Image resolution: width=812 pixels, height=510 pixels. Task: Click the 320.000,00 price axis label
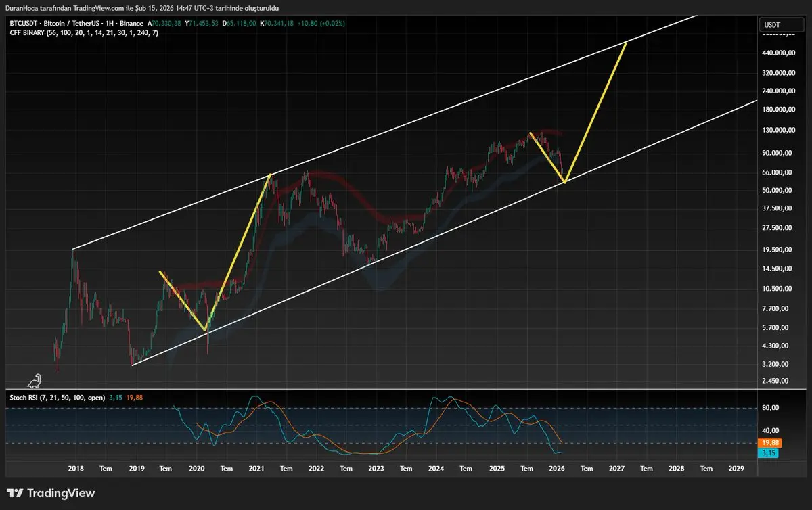point(778,72)
